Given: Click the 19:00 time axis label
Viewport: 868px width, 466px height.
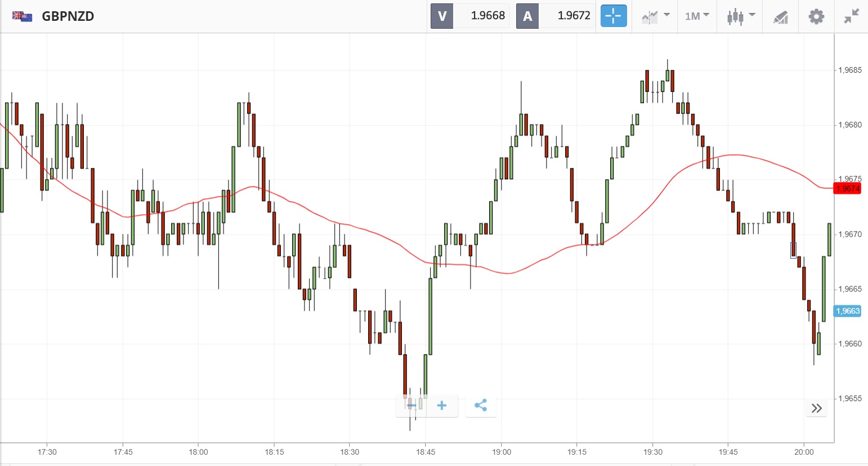Looking at the screenshot, I should (502, 452).
